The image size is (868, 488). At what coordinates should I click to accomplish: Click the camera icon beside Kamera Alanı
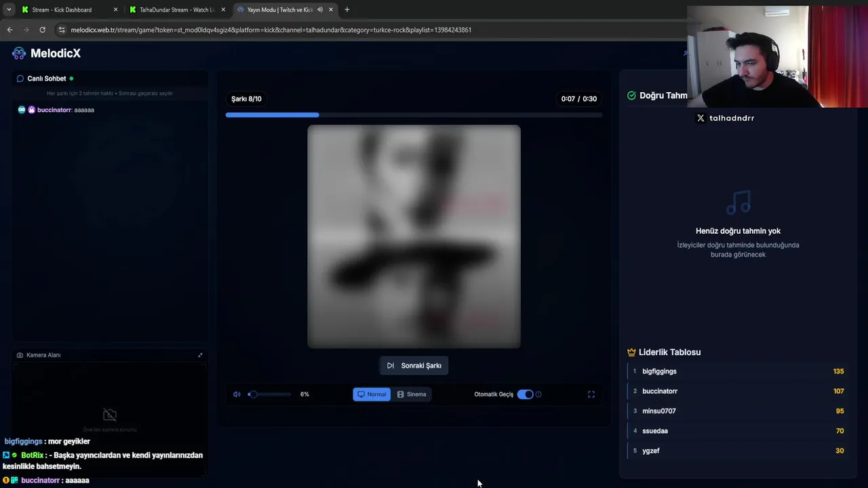[20, 355]
